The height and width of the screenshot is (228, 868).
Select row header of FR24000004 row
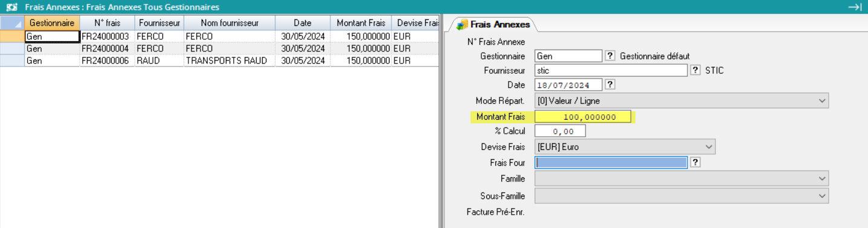[x=12, y=48]
